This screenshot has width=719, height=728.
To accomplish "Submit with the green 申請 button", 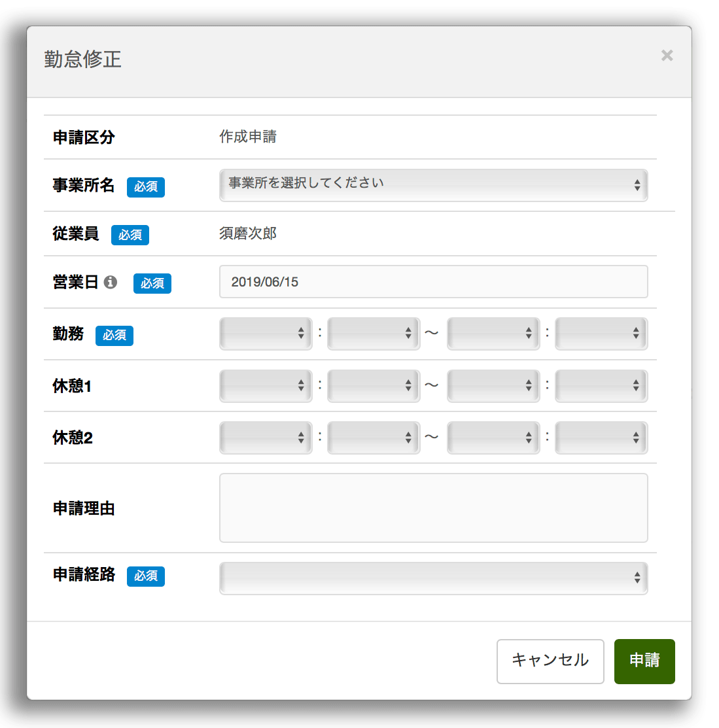I will (644, 661).
